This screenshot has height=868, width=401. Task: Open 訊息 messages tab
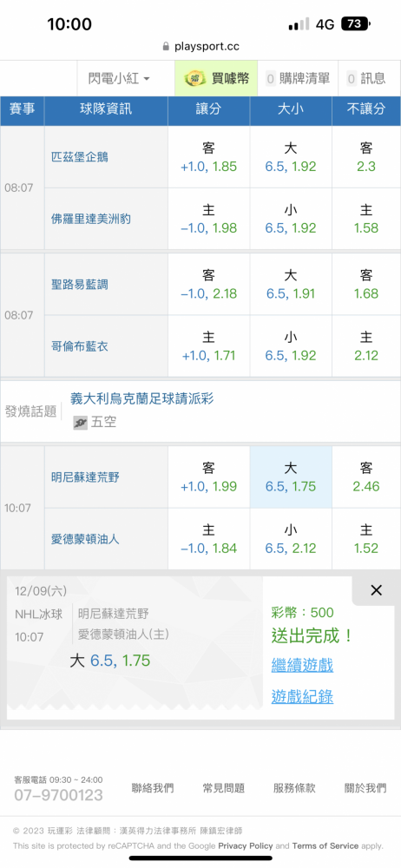[366, 79]
